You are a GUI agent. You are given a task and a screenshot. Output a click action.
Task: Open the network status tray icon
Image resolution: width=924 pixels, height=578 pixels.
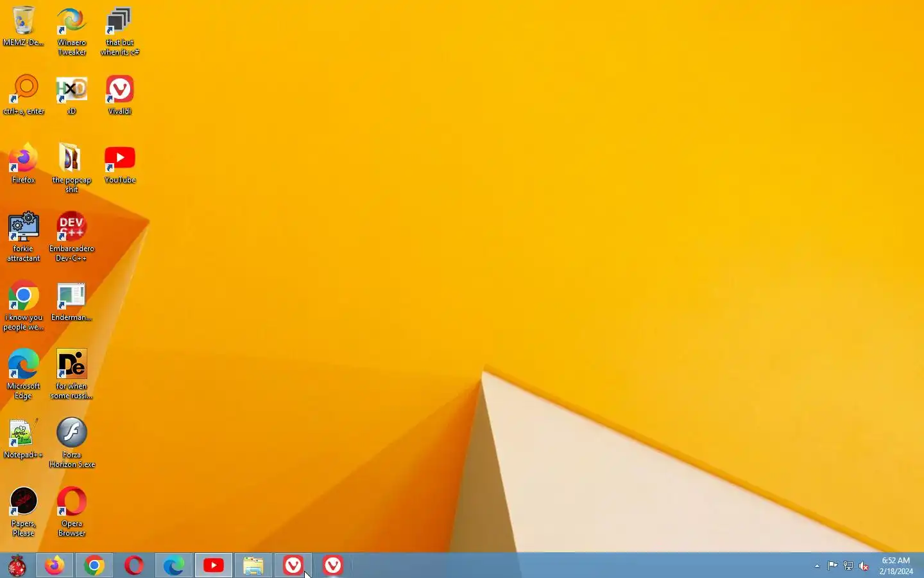coord(848,566)
